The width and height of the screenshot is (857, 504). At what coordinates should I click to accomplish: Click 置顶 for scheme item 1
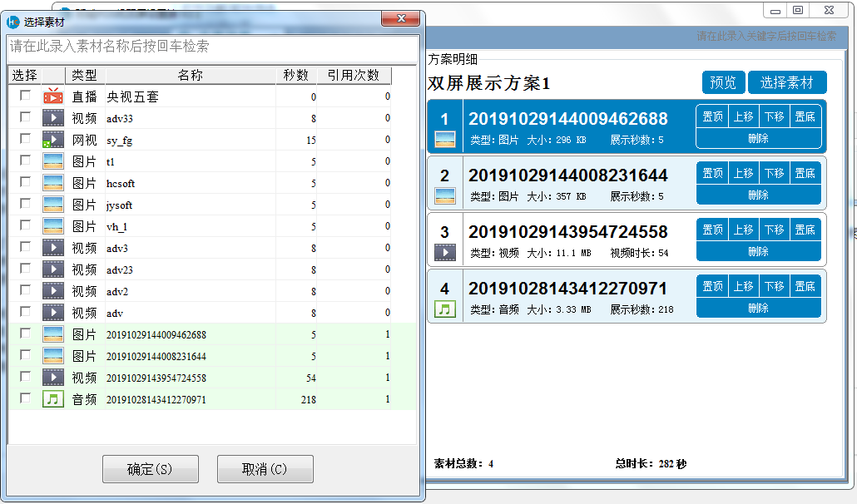click(712, 116)
